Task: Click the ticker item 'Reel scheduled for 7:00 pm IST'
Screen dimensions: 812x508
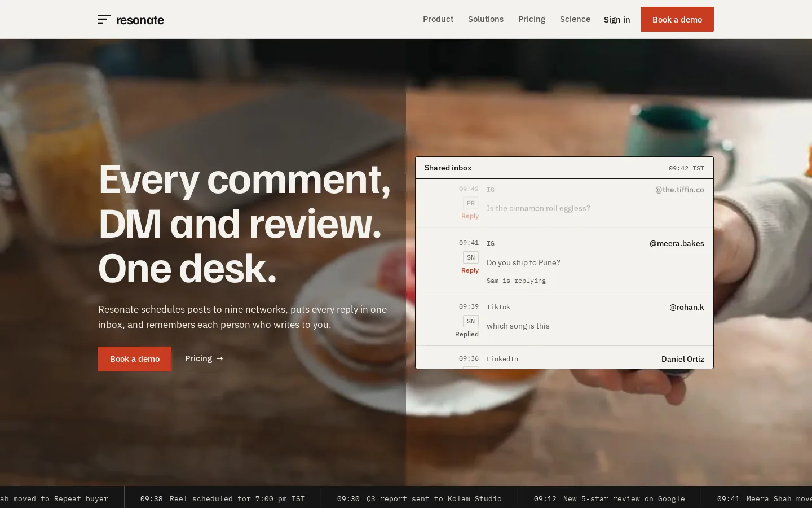Action: point(237,499)
